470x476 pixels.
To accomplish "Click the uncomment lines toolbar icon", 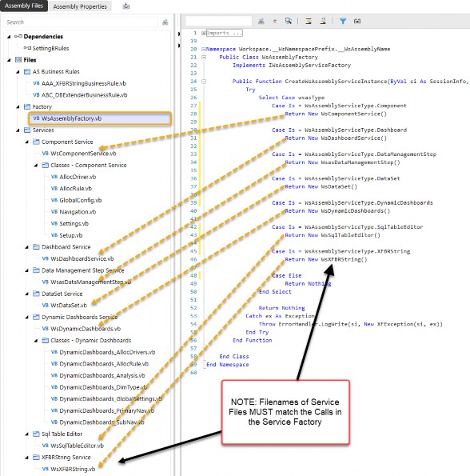I will tap(323, 21).
